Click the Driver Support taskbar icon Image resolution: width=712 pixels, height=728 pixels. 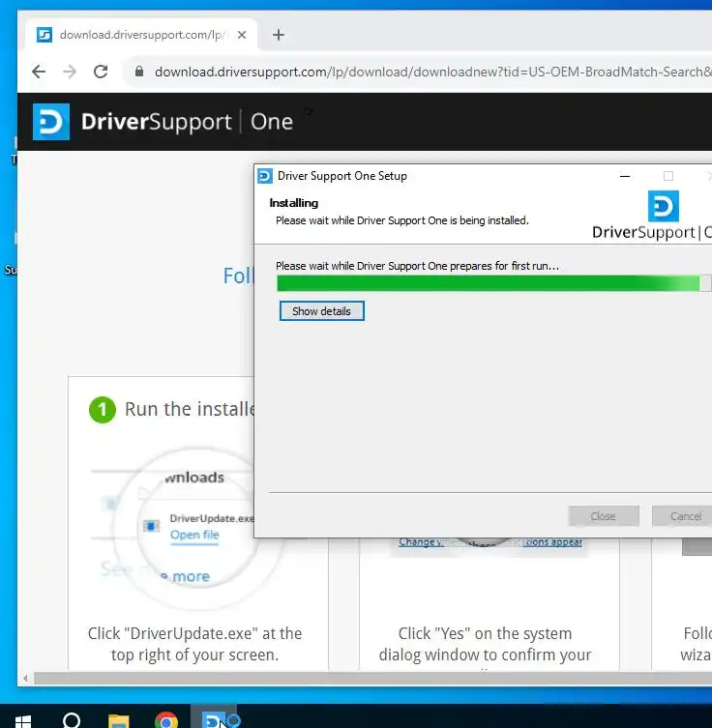[214, 719]
